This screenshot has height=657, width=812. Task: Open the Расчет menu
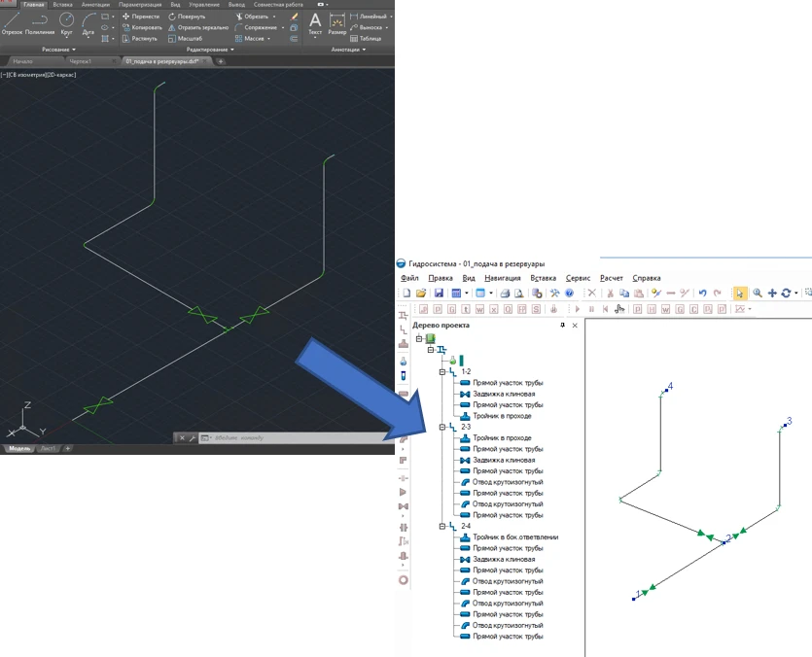[x=610, y=278]
